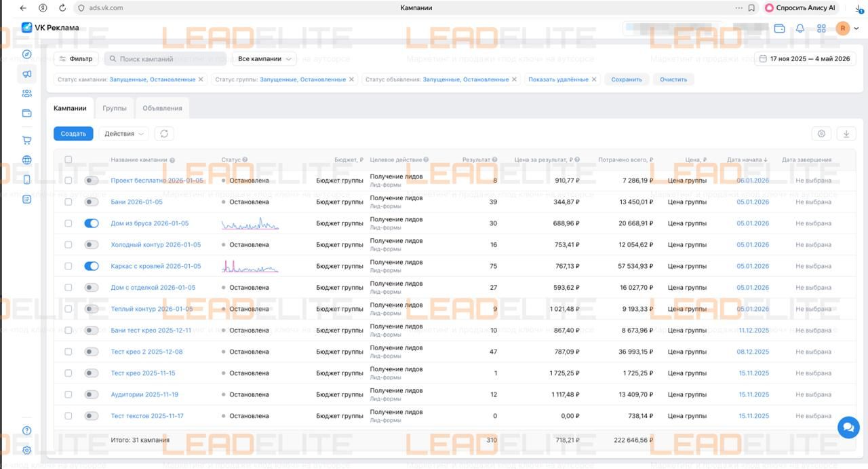Open the date range picker '17 ноя 2025 — 4 май 2026'

click(805, 59)
